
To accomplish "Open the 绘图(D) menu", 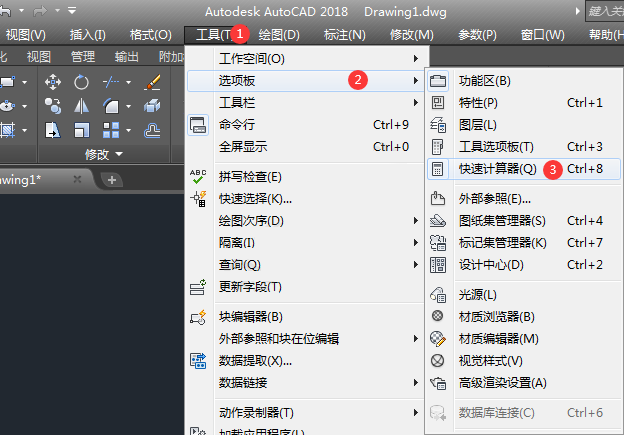I will coord(279,35).
